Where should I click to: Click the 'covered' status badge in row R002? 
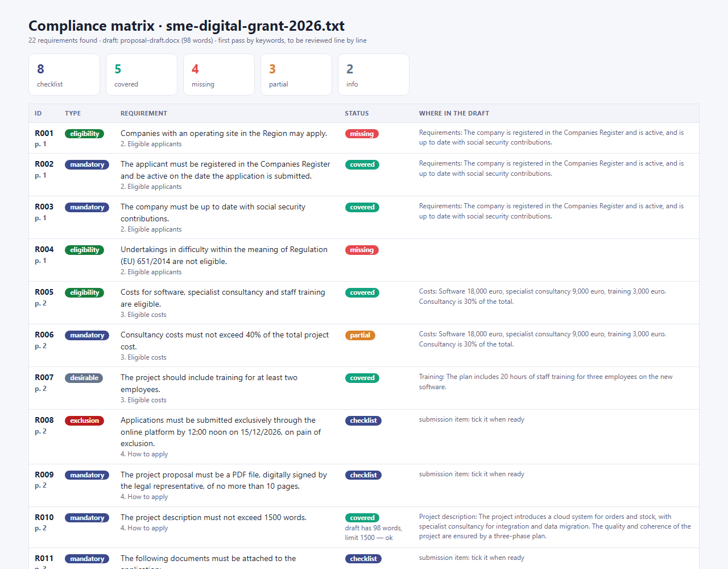coord(362,164)
